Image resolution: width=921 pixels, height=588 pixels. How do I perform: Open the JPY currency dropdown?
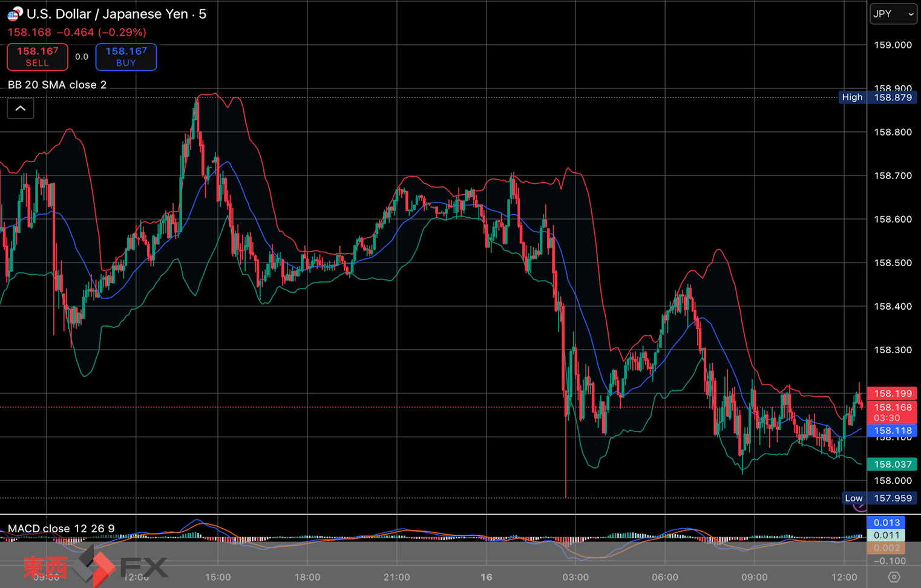[x=893, y=14]
